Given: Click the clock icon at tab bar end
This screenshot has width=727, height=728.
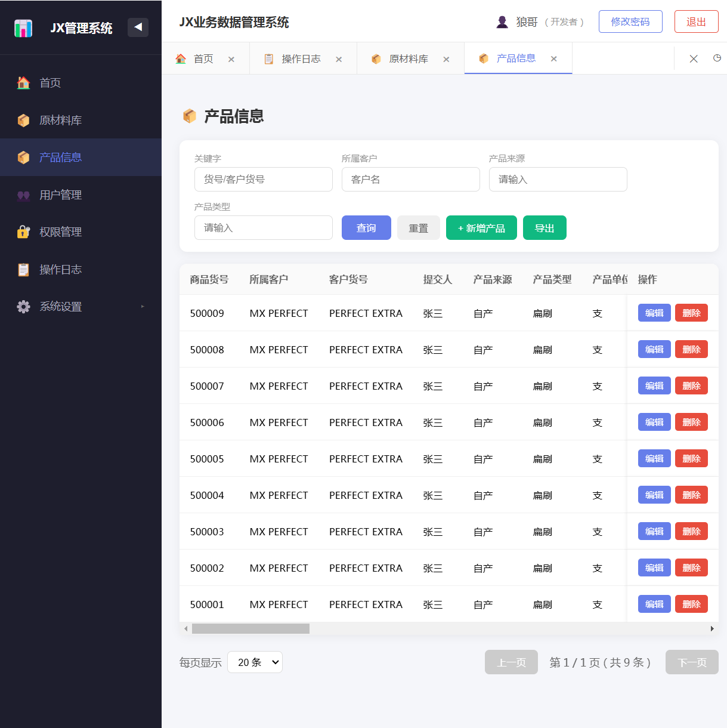Looking at the screenshot, I should [717, 58].
